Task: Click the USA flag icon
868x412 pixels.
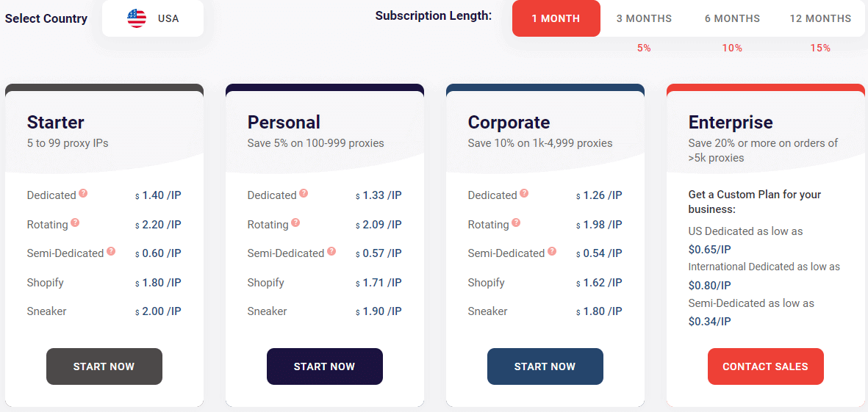Action: 137,18
